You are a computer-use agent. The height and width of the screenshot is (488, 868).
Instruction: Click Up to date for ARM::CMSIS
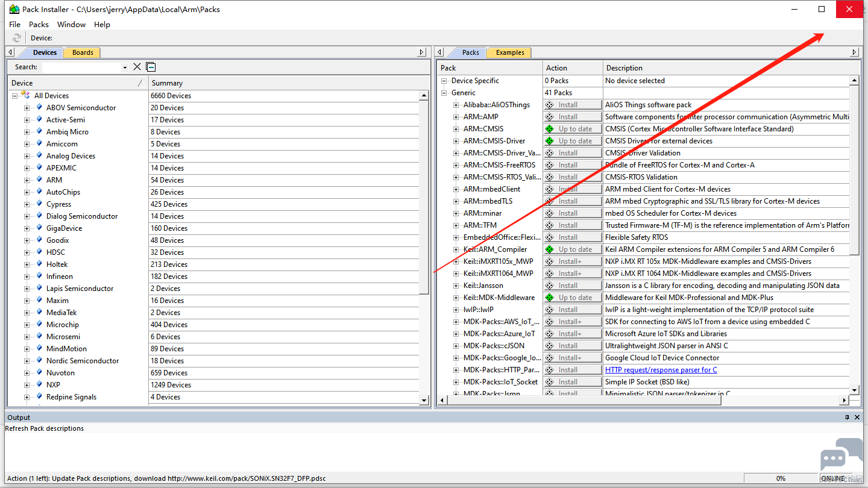tap(573, 129)
